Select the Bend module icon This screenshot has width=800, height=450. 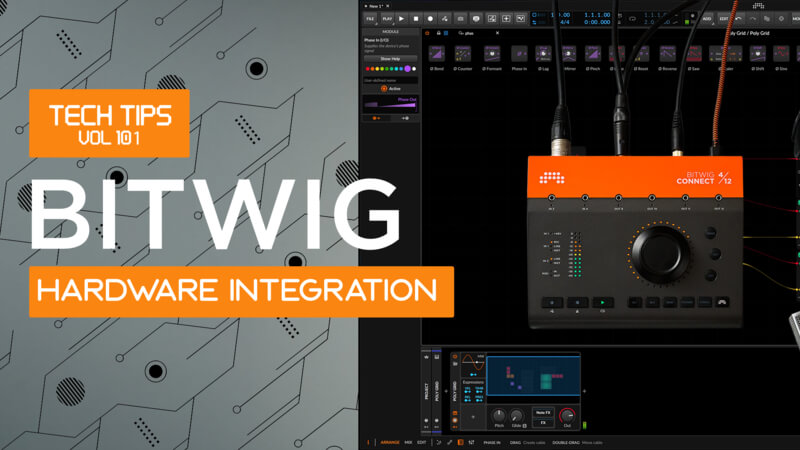pyautogui.click(x=437, y=55)
